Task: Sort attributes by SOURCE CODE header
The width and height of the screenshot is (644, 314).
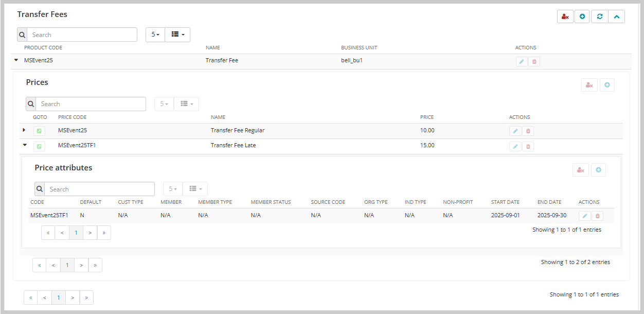Action: (328, 202)
